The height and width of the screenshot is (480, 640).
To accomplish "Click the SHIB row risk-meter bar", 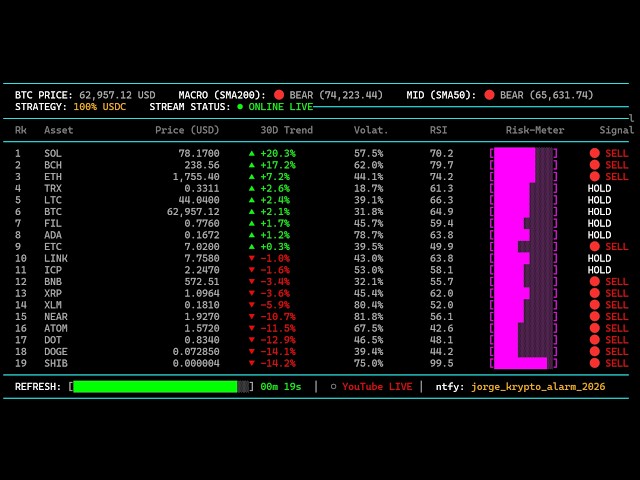I will (x=524, y=363).
